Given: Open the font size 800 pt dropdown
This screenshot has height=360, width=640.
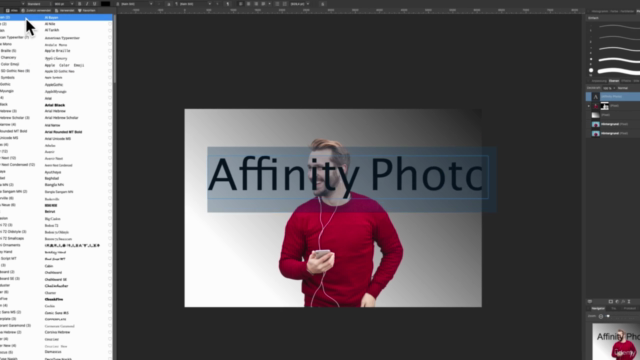Looking at the screenshot, I should pyautogui.click(x=63, y=4).
